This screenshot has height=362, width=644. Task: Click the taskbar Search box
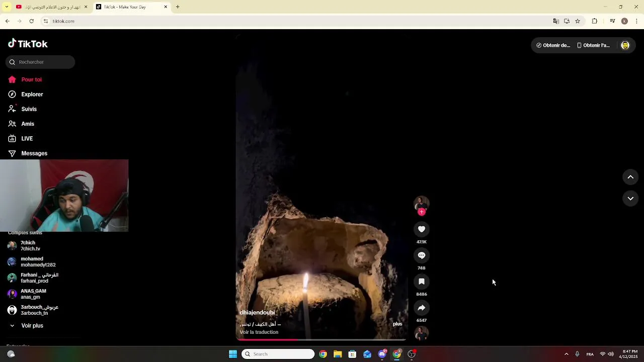278,354
